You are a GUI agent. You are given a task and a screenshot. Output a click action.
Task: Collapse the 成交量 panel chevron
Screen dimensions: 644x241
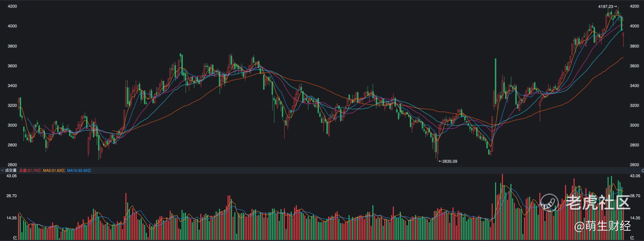point(2,170)
